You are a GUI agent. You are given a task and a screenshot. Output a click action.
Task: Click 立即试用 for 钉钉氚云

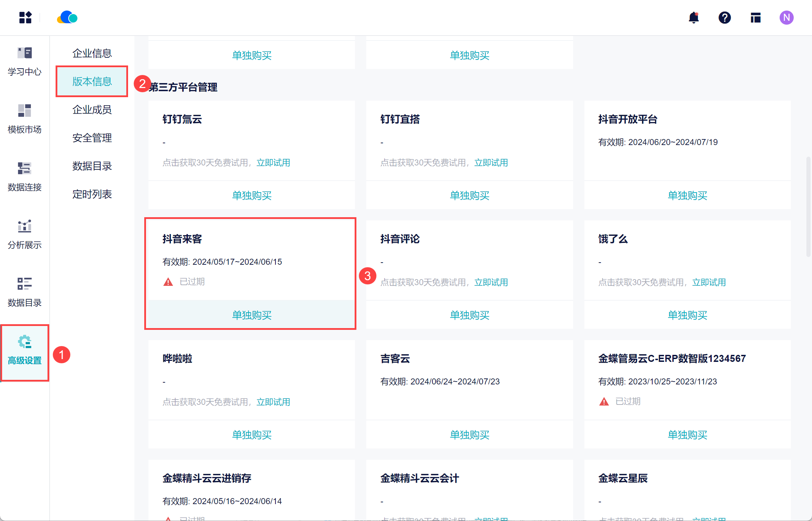[273, 163]
